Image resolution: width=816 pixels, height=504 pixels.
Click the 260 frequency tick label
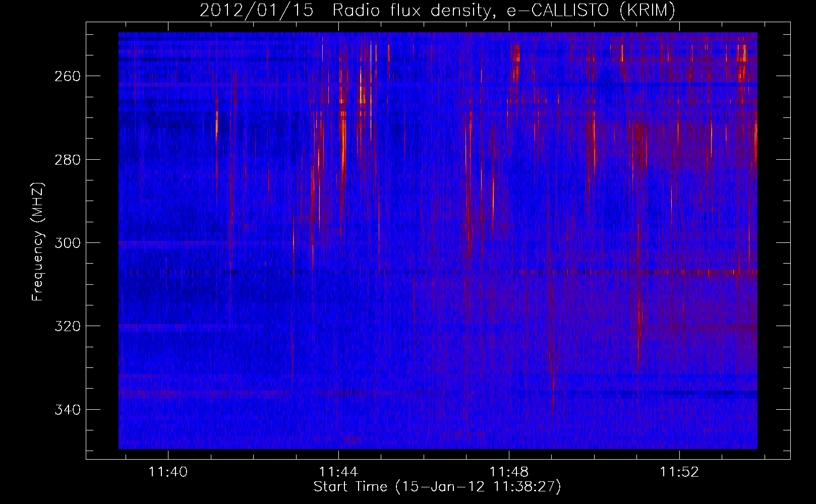point(67,76)
